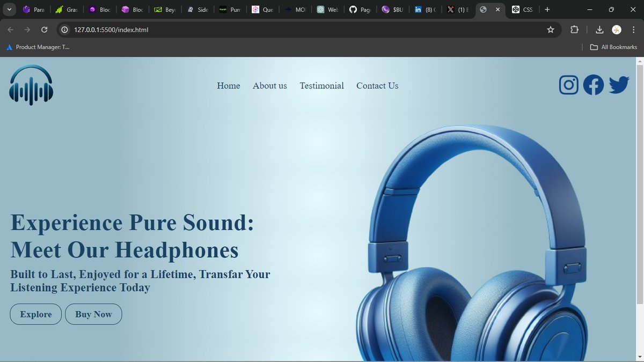Screen dimensions: 644x362
Task: Switch to the Web tab
Action: 328,10
